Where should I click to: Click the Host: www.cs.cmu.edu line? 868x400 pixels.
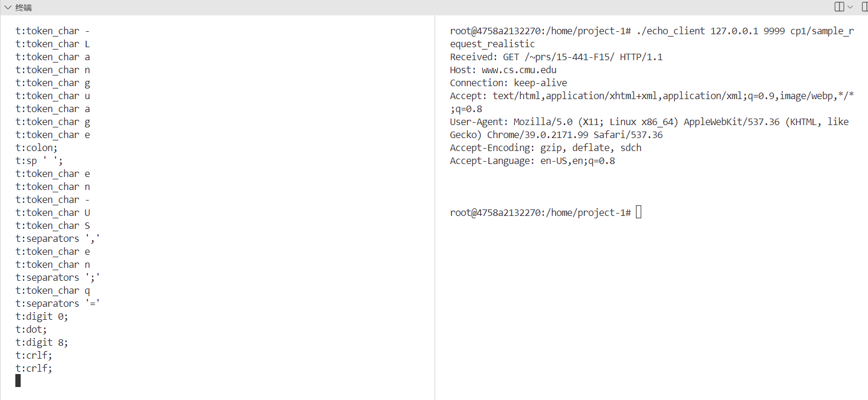point(503,70)
